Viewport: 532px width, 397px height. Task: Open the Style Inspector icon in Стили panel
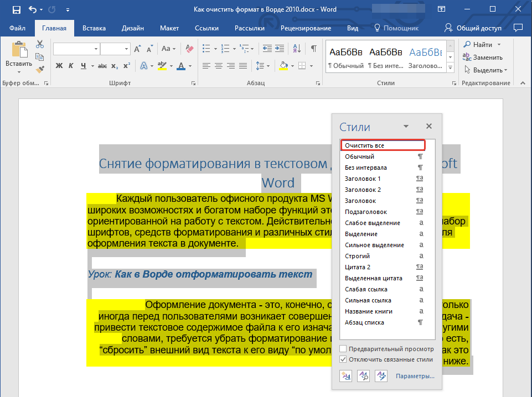pos(364,376)
